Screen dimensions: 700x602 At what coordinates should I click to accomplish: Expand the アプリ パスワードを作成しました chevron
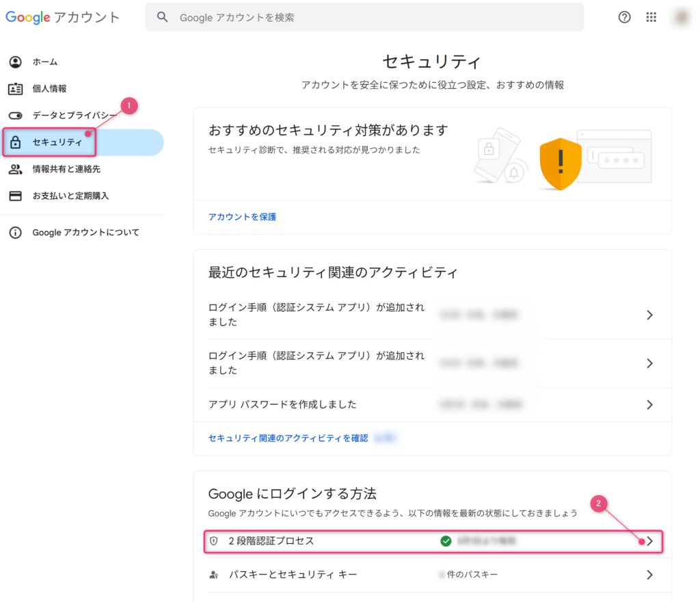649,405
